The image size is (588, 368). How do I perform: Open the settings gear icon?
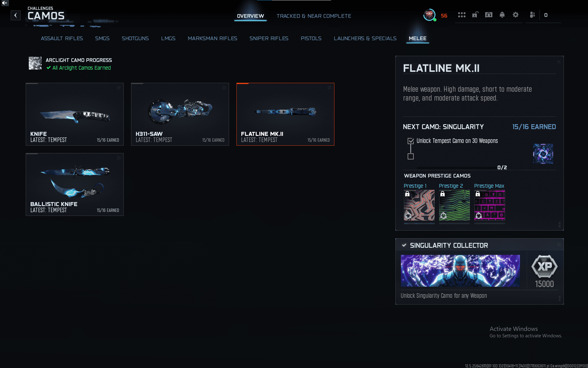[515, 15]
